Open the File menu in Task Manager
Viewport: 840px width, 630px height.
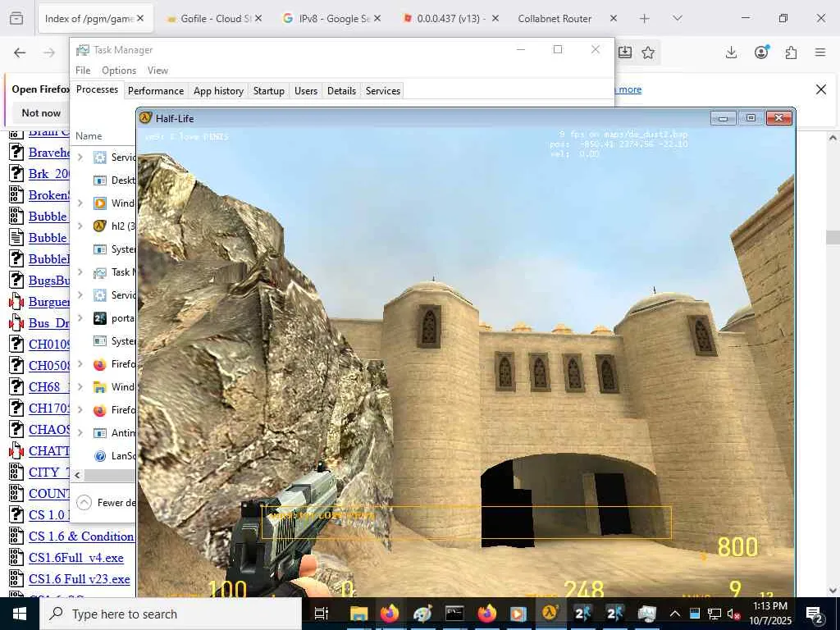83,71
